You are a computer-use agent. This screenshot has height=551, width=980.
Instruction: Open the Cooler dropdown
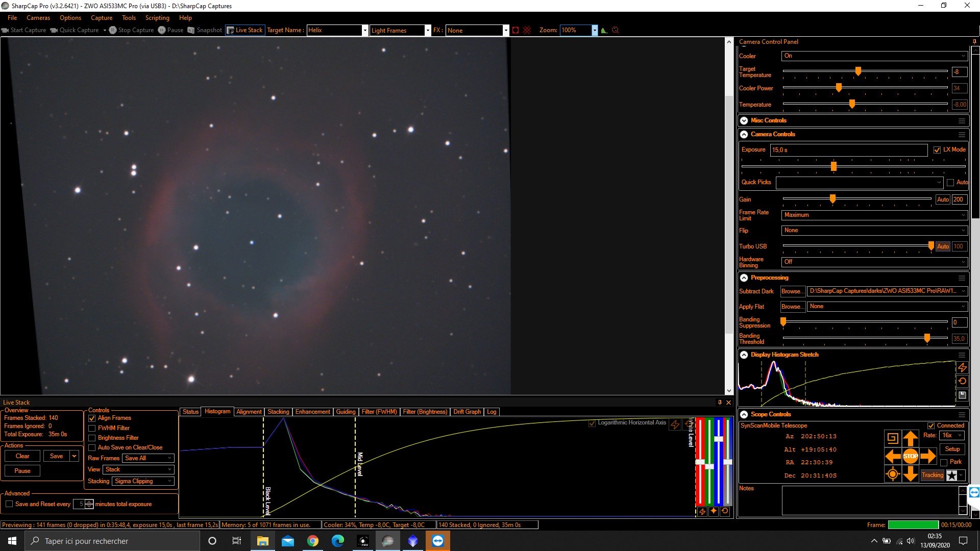point(874,56)
